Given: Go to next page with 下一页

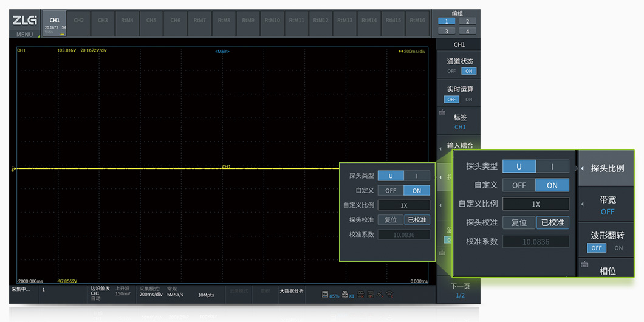Looking at the screenshot, I should [459, 290].
